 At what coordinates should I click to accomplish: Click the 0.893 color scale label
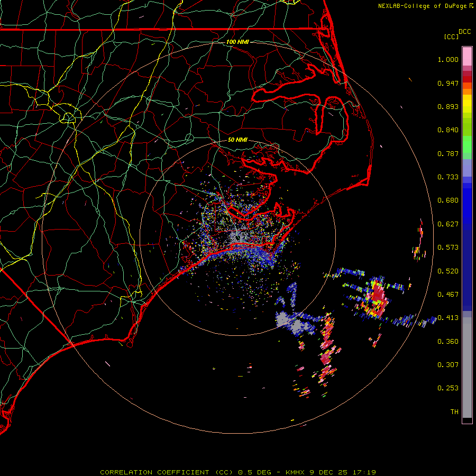coord(448,106)
